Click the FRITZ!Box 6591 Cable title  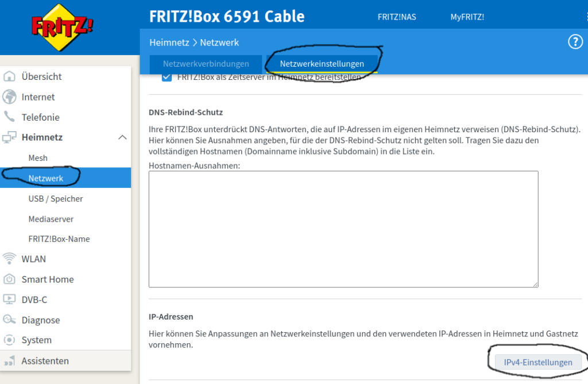227,17
